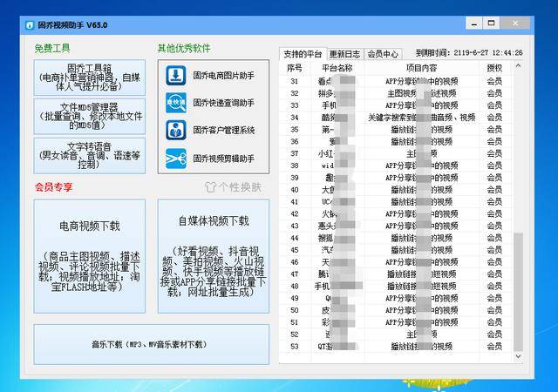Click the 电商视频下载 button

point(89,255)
